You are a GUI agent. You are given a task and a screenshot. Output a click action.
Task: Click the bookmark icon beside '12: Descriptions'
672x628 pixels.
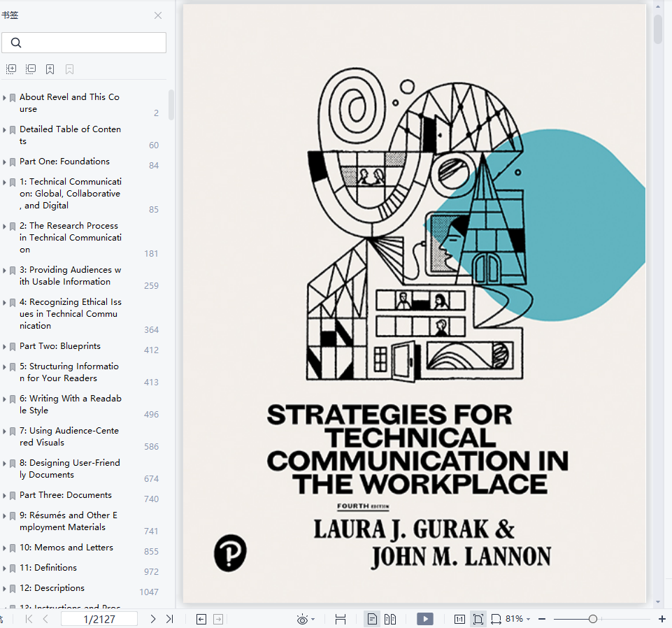click(13, 589)
